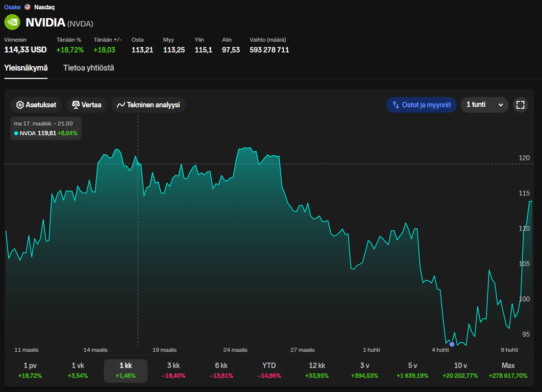Select the YTD time range

tap(269, 370)
